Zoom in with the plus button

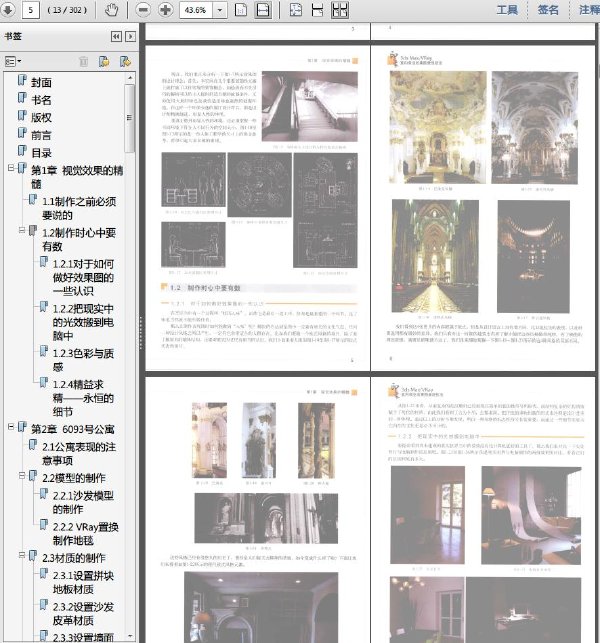tap(165, 10)
